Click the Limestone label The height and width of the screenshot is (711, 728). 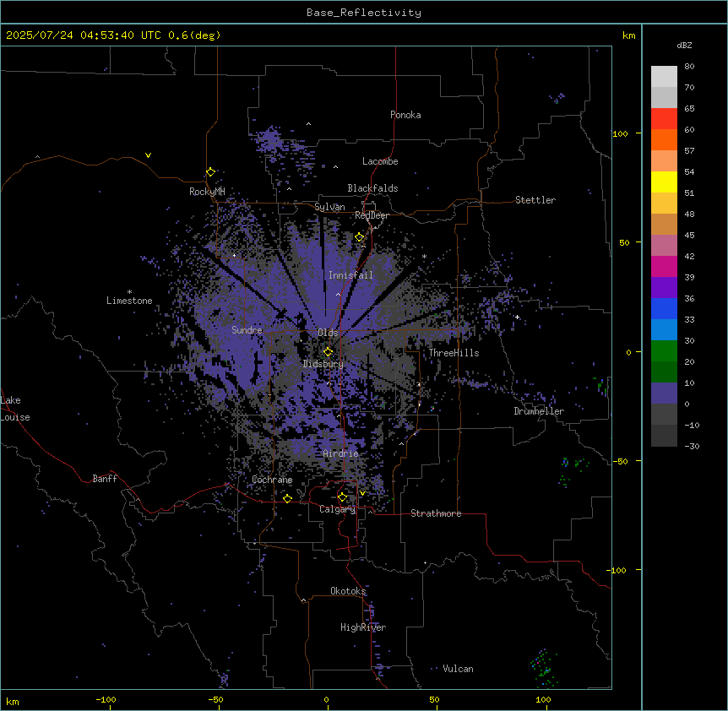(129, 301)
